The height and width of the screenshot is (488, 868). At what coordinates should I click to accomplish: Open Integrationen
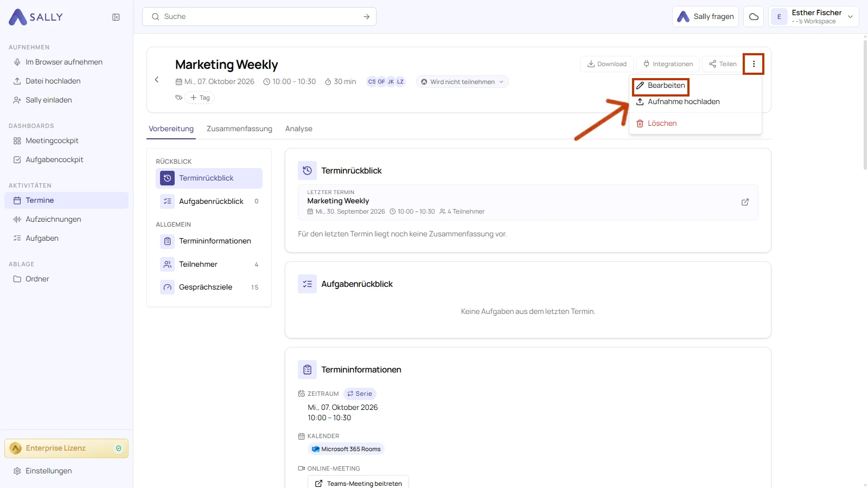[x=668, y=64]
